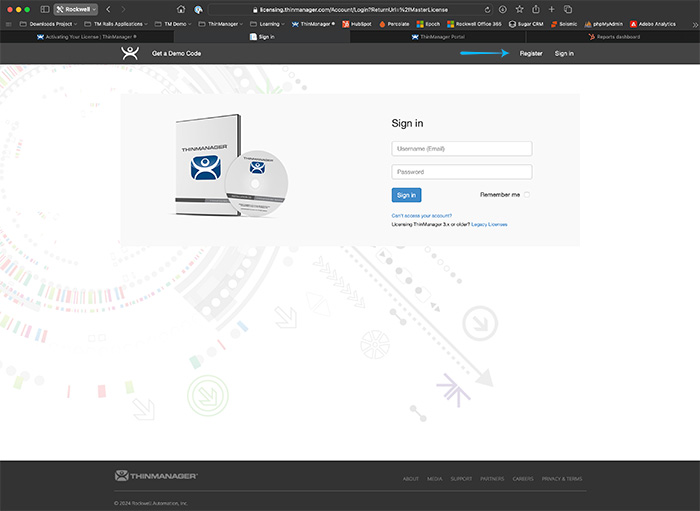
Task: Toggle the Safari sidebar icon
Action: pyautogui.click(x=45, y=9)
